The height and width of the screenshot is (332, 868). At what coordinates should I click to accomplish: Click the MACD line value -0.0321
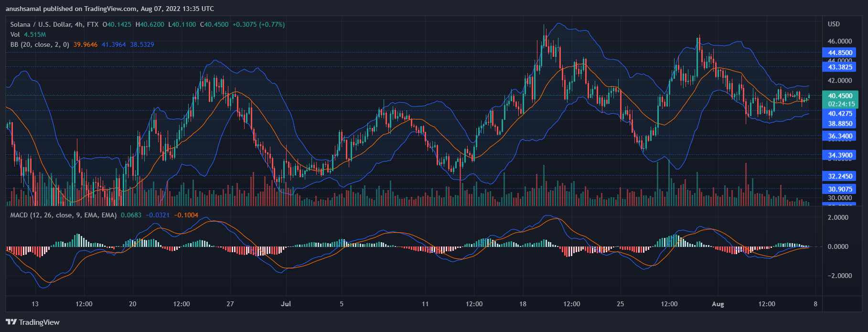[x=158, y=215]
